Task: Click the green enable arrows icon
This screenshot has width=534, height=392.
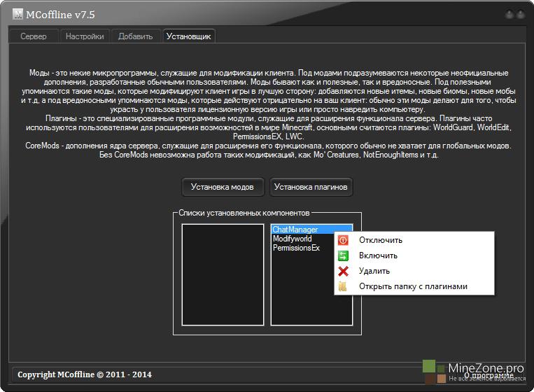Action: click(x=343, y=255)
